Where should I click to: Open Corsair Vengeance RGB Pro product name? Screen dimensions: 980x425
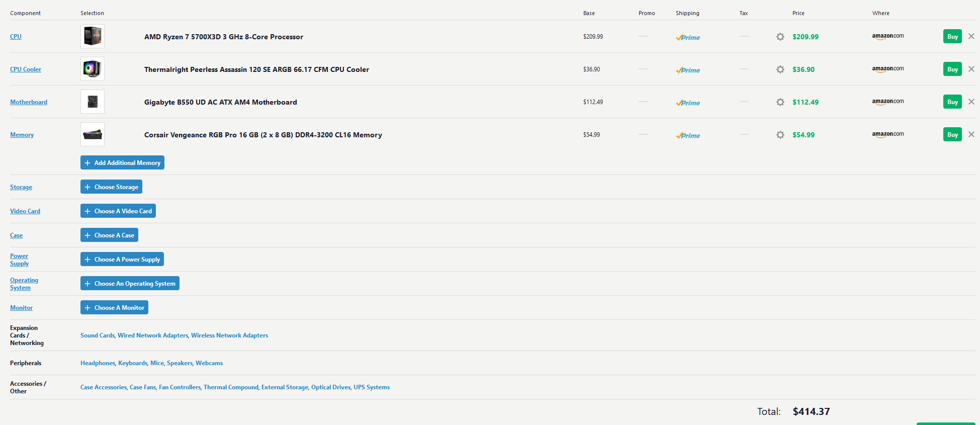coord(263,135)
